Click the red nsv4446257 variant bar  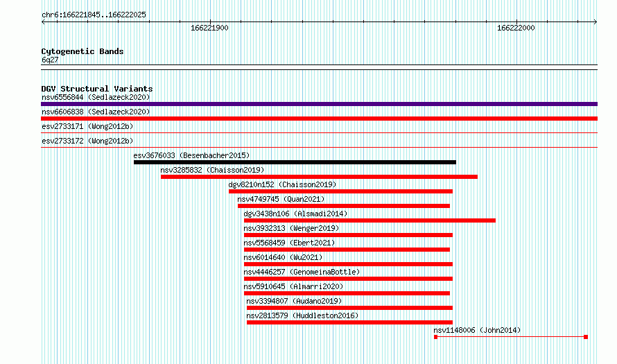[x=348, y=279]
